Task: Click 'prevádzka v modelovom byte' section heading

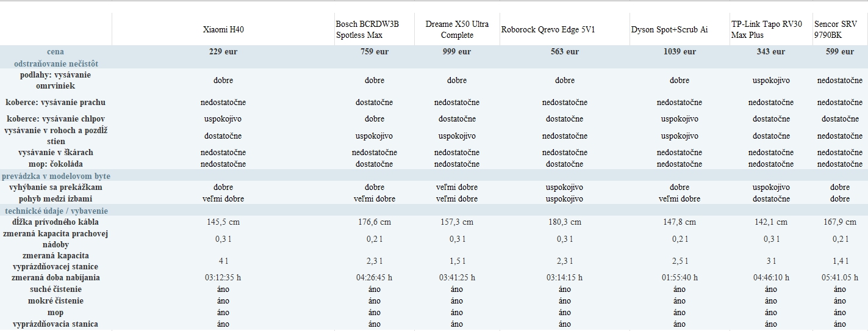Action: click(56, 176)
